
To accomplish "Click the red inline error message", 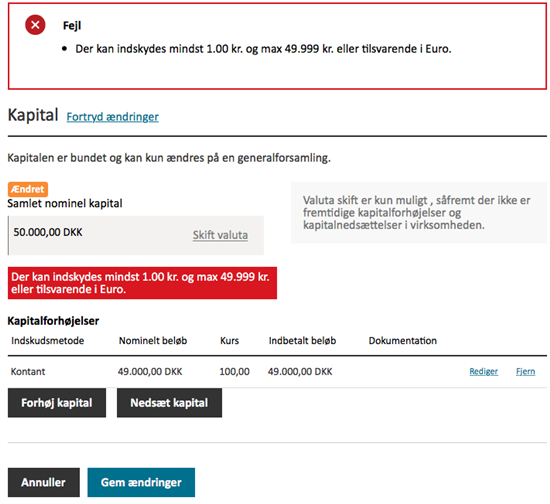I will click(x=142, y=283).
